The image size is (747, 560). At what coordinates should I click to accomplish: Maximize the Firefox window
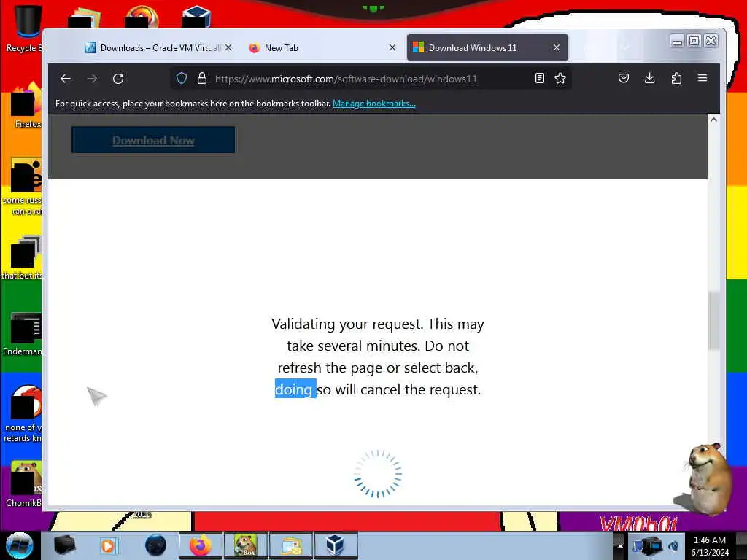(694, 41)
